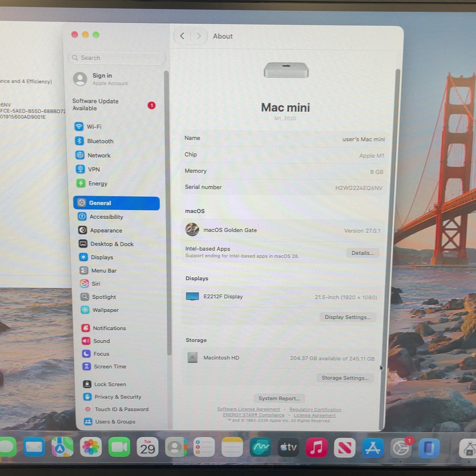Viewport: 476px width, 476px height.
Task: Open FaceTime from the Dock
Action: click(x=119, y=447)
